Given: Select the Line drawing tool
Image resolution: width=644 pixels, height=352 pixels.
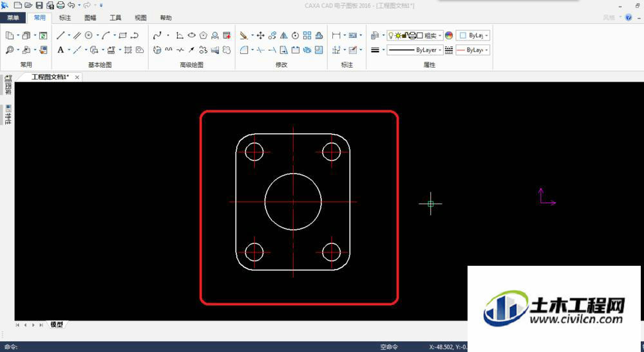Looking at the screenshot, I should (61, 35).
